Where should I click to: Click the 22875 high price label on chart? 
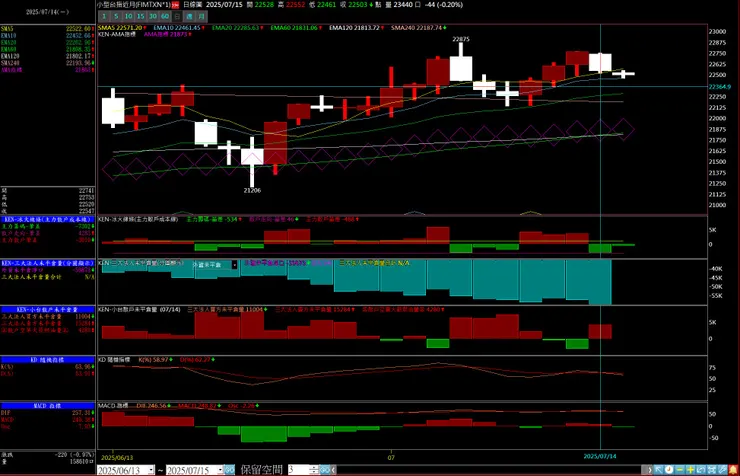tap(461, 39)
